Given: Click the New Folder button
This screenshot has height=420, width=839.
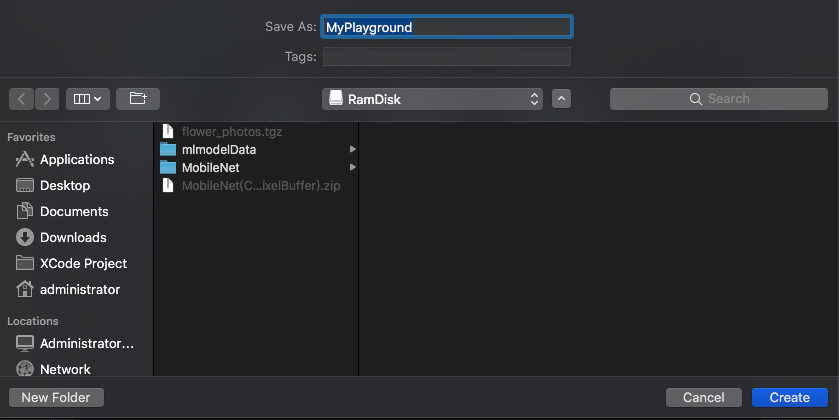Looking at the screenshot, I should click(x=56, y=398).
